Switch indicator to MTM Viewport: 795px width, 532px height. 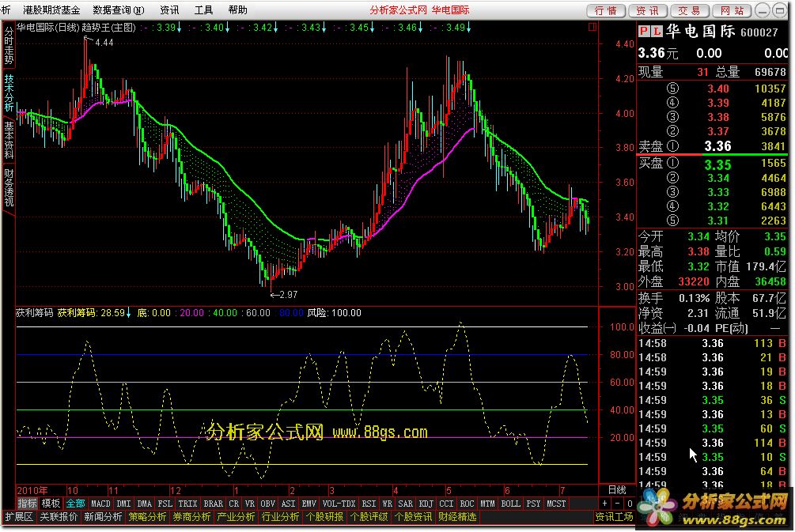[487, 504]
